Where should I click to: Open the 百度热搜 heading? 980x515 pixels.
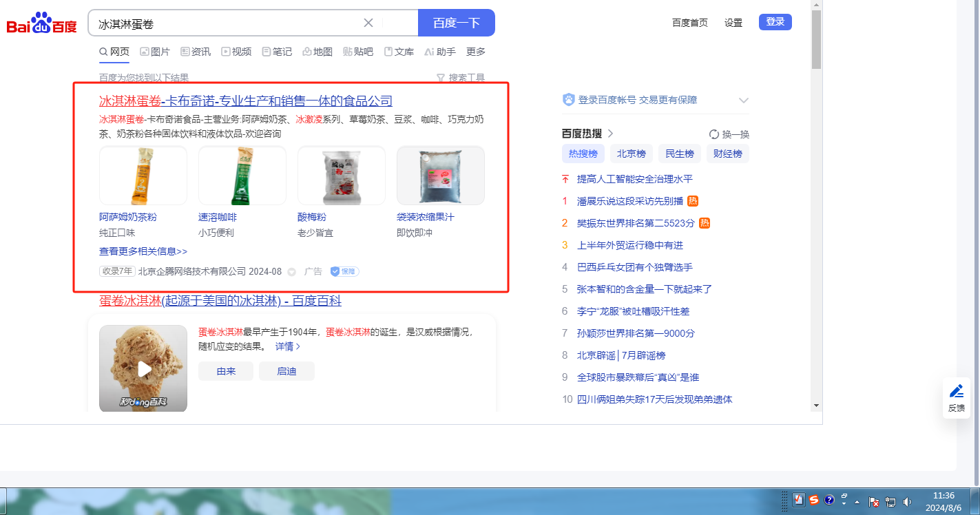pyautogui.click(x=587, y=134)
